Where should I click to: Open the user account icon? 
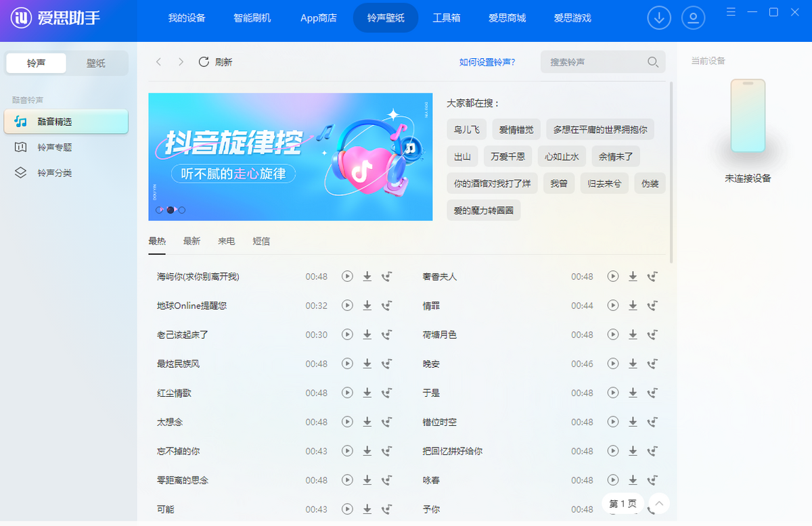[x=693, y=18]
